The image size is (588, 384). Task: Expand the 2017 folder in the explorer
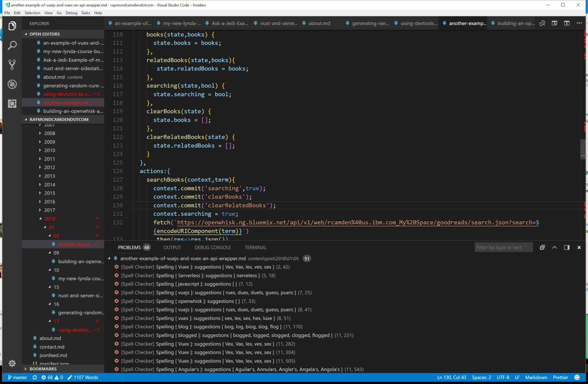[49, 210]
